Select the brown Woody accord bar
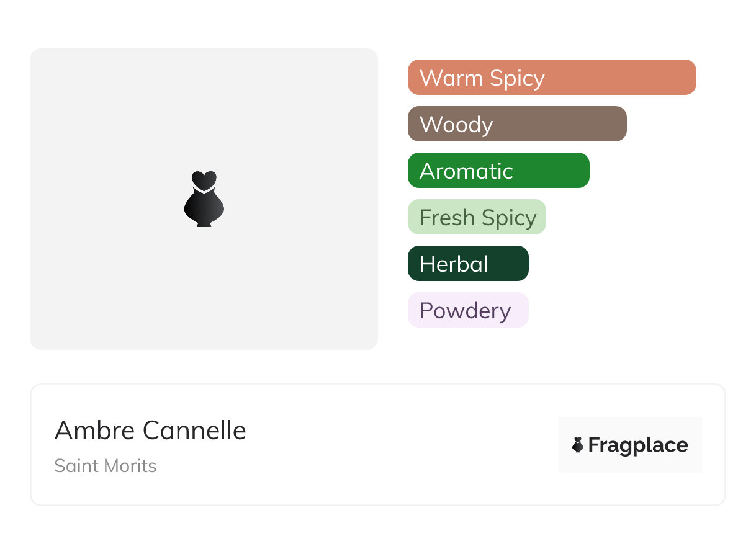 (517, 124)
